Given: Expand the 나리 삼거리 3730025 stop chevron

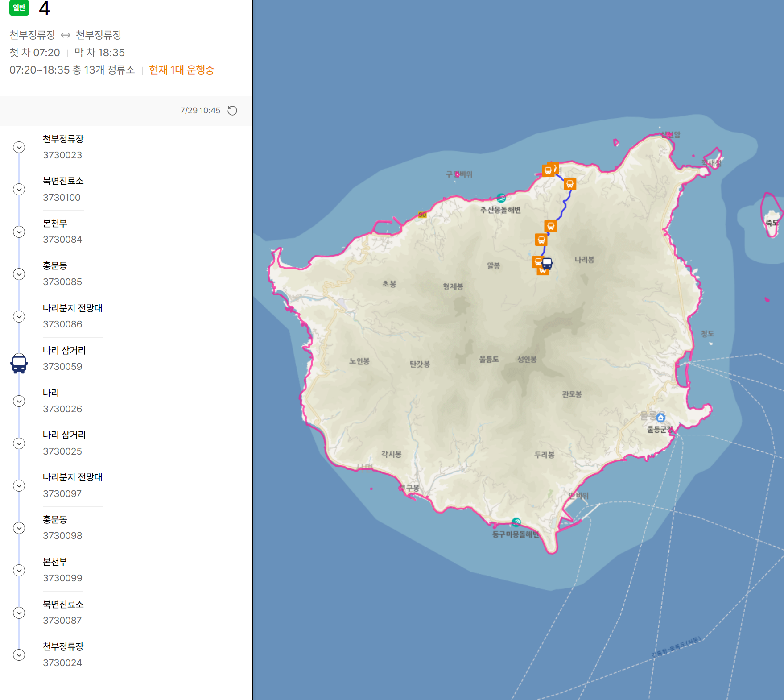Looking at the screenshot, I should pos(19,443).
